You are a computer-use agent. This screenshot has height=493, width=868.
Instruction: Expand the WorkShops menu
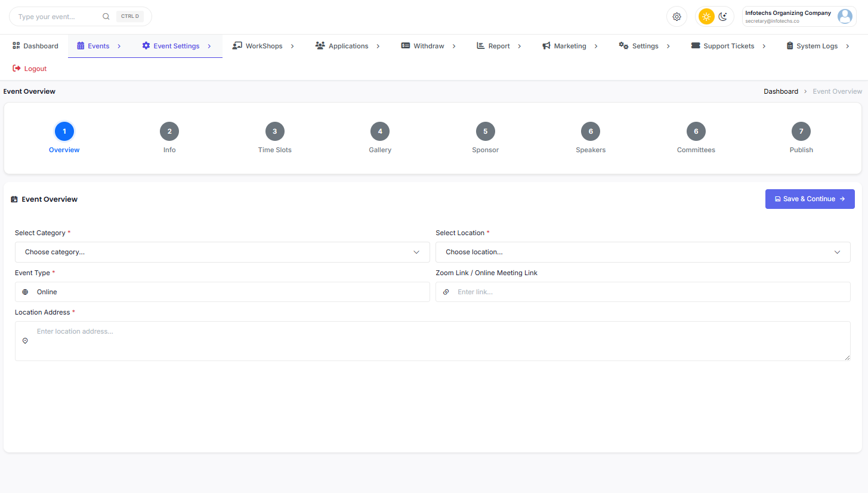coord(263,46)
